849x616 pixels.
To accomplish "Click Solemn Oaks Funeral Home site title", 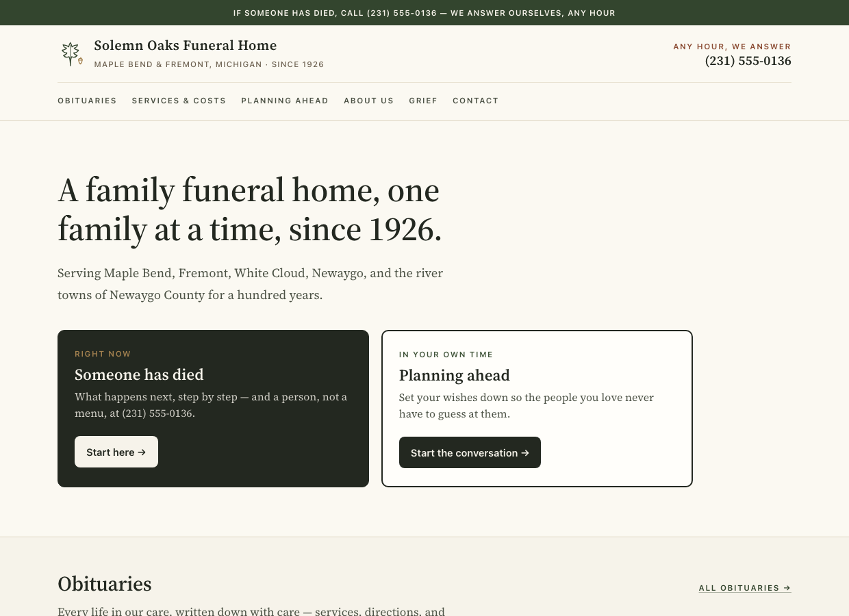I will click(x=186, y=46).
